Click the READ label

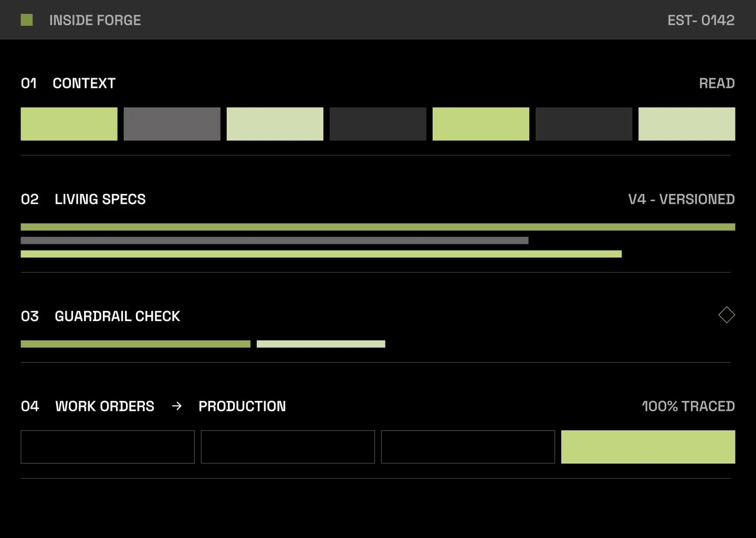coord(717,83)
